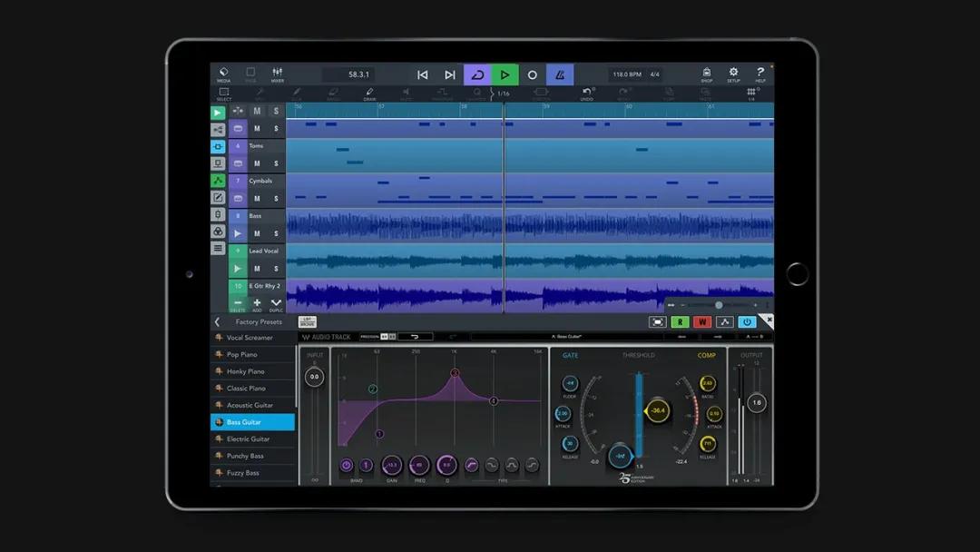Open Setup settings
Image resolution: width=980 pixels, height=552 pixels.
[733, 74]
